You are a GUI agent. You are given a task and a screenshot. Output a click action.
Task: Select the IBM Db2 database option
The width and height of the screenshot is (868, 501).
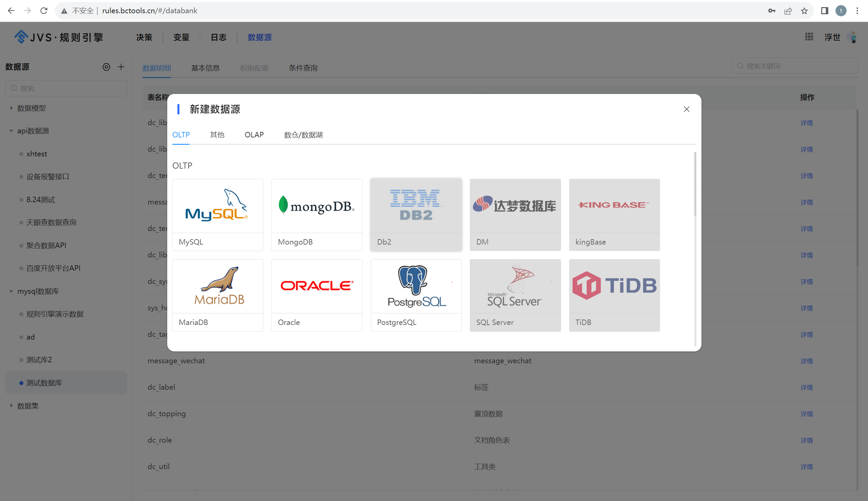pyautogui.click(x=416, y=214)
